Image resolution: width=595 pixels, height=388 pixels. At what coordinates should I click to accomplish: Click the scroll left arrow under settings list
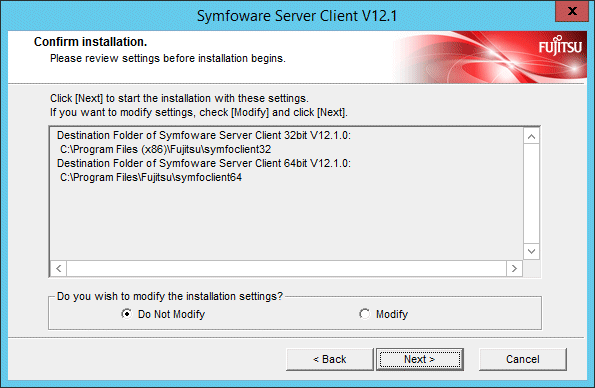point(58,268)
